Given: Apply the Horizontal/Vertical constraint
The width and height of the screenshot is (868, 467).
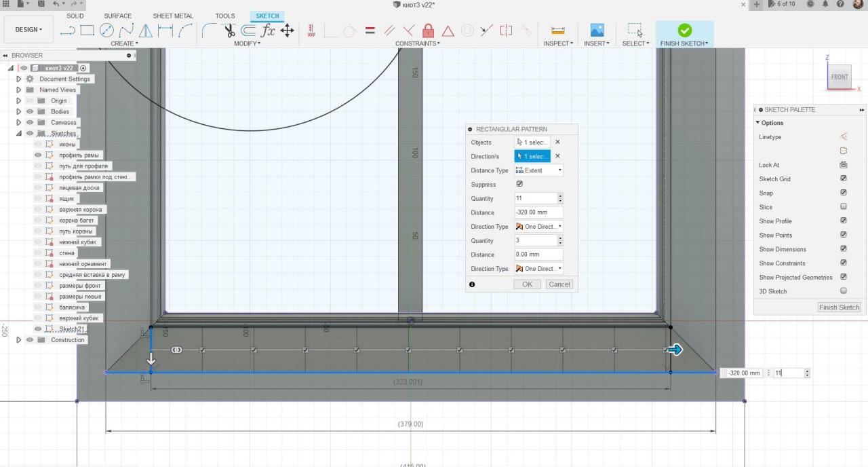Looking at the screenshot, I should (x=311, y=30).
